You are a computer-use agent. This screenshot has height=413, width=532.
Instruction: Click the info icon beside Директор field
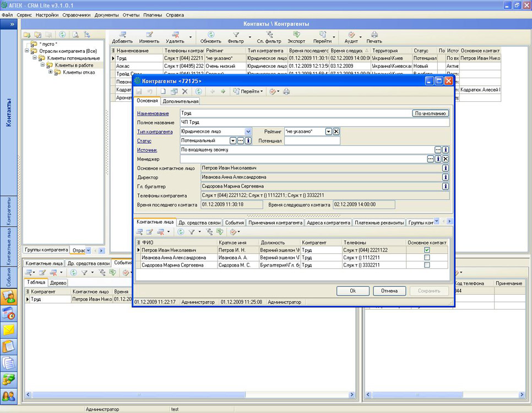[x=446, y=177]
